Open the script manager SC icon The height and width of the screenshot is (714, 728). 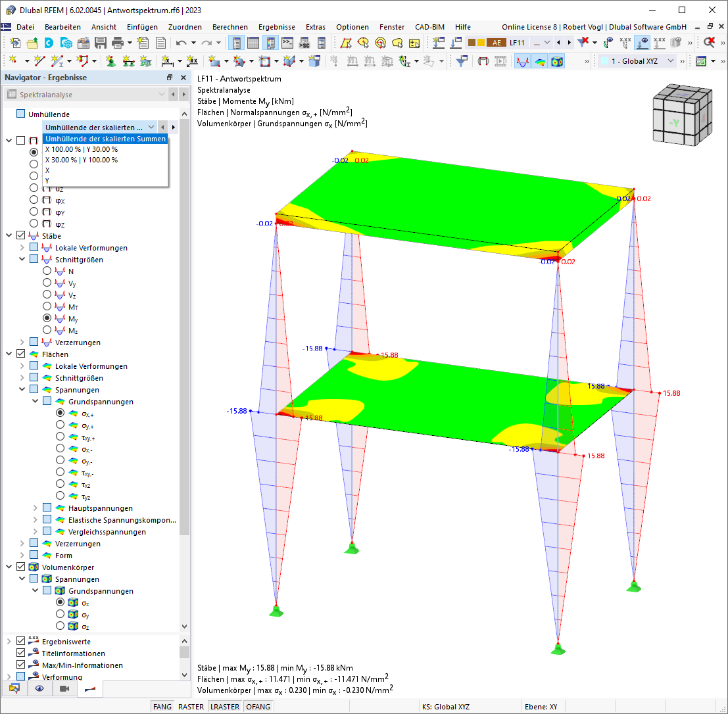tap(304, 43)
